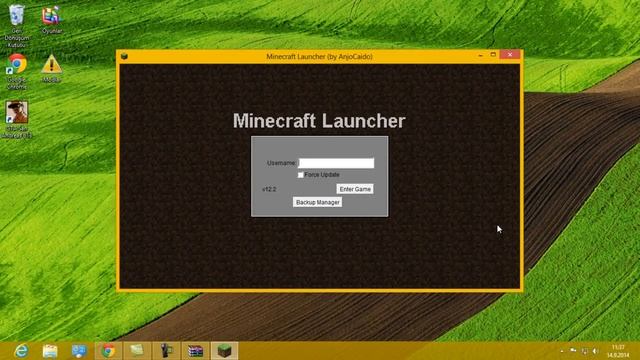
Task: Switch to the camera figure taskbar item
Action: (166, 351)
